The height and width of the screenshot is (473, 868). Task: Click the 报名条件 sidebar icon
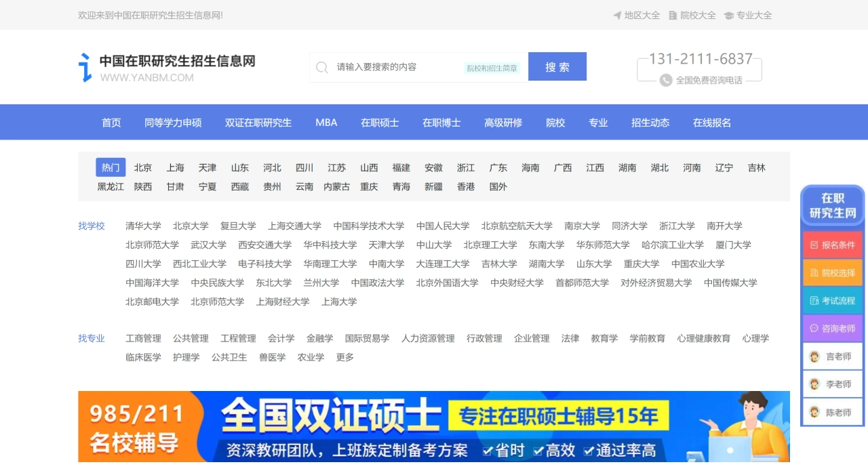[814, 245]
